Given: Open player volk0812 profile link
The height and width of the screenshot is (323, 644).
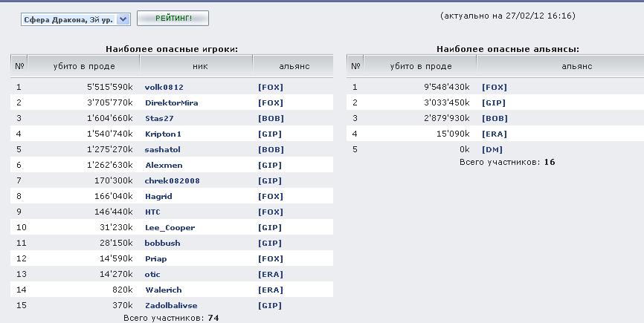Looking at the screenshot, I should (x=164, y=87).
